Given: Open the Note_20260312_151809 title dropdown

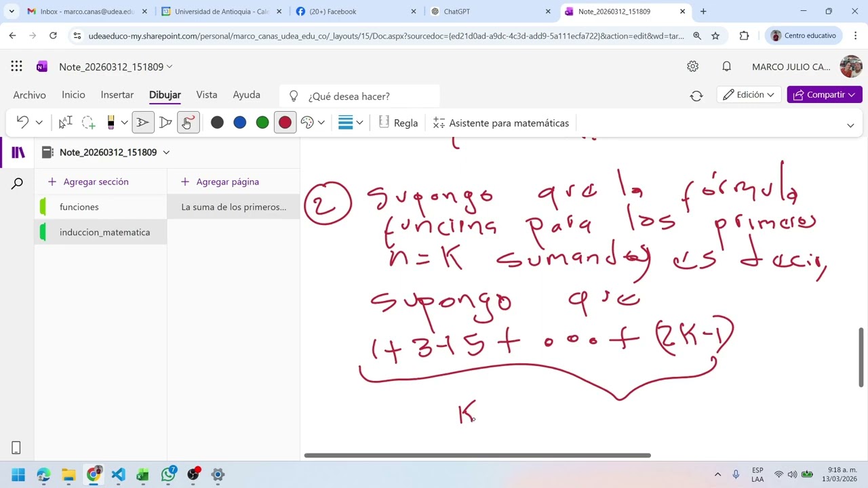Looking at the screenshot, I should [116, 66].
